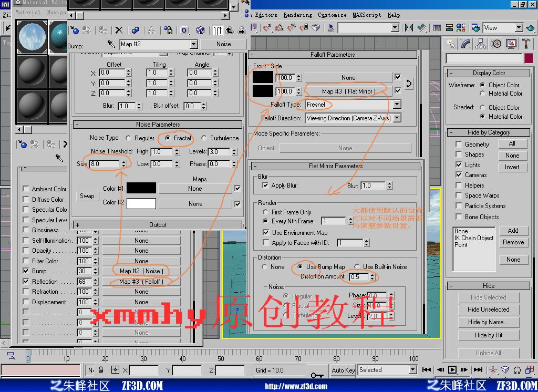Click Angle Snap Toggle icon
This screenshot has height=392, width=538.
(280, 28)
